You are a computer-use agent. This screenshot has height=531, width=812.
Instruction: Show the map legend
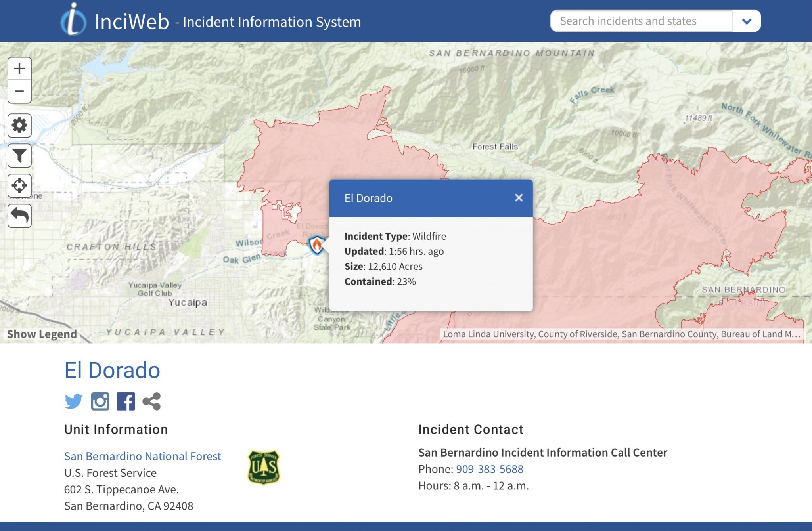pos(42,334)
